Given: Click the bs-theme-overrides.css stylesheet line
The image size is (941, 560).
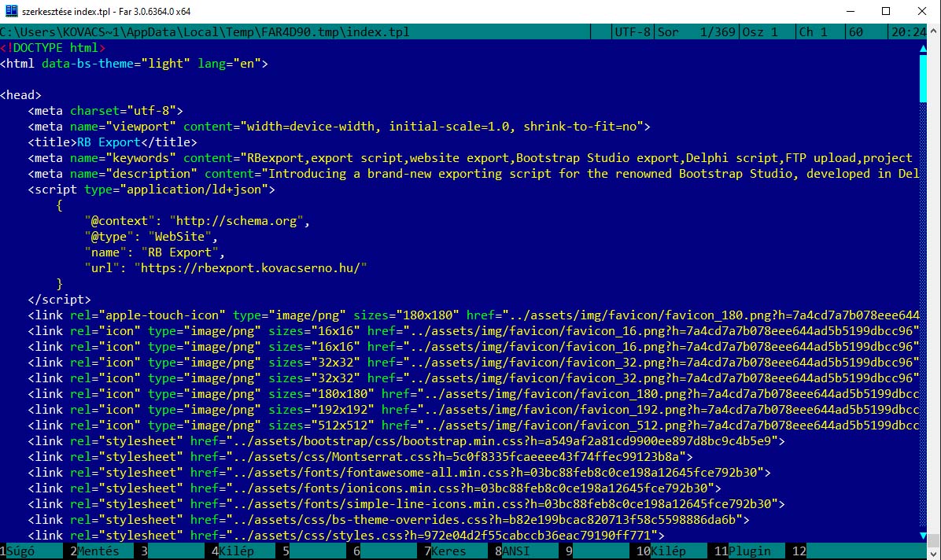Looking at the screenshot, I should coord(389,520).
